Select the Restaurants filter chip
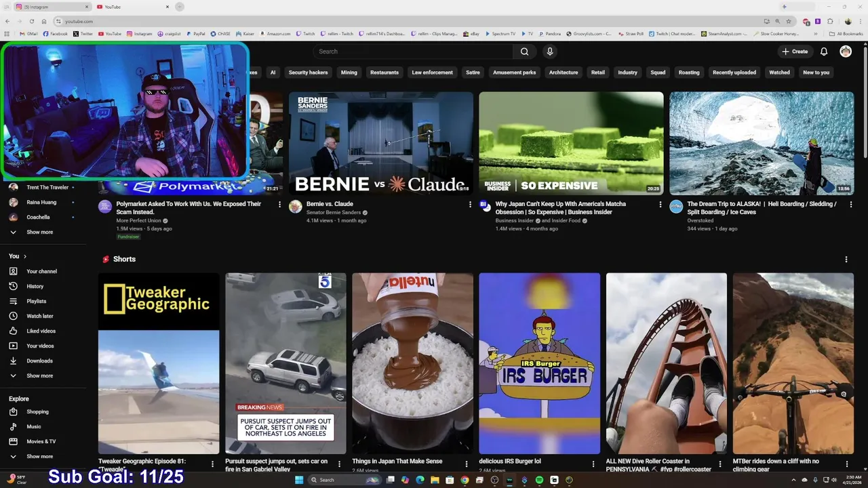This screenshot has width=868, height=488. coord(384,73)
